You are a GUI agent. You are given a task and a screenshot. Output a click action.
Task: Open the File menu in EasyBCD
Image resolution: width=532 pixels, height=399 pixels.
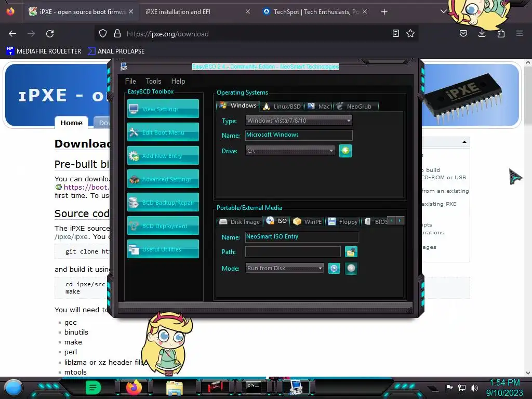(130, 81)
